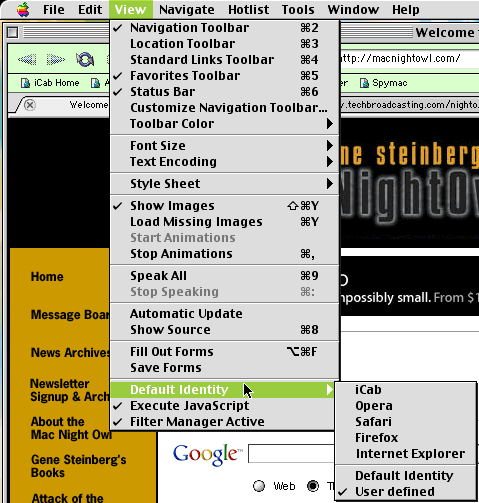Open the Apple menu
The image size is (479, 503).
click(x=23, y=9)
